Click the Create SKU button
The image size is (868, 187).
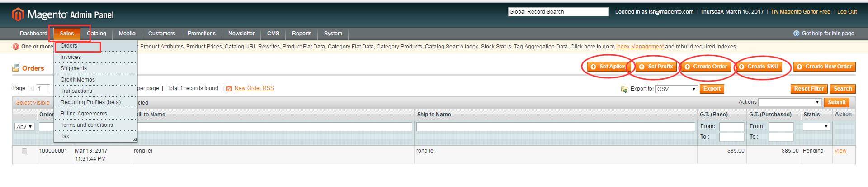pyautogui.click(x=758, y=67)
